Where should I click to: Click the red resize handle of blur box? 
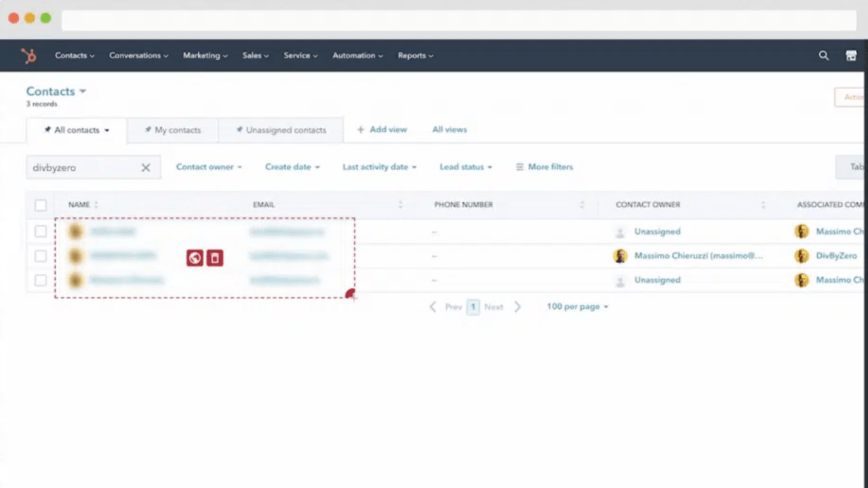[x=350, y=293]
